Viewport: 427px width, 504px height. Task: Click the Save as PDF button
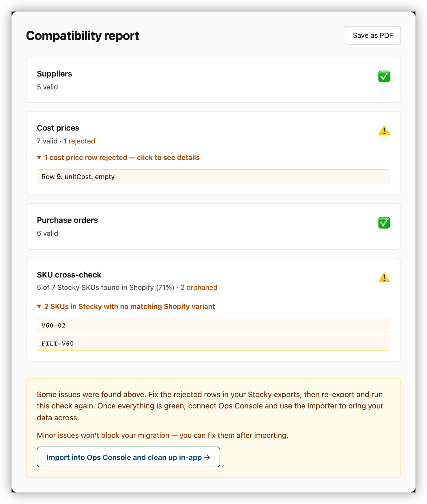pyautogui.click(x=373, y=35)
